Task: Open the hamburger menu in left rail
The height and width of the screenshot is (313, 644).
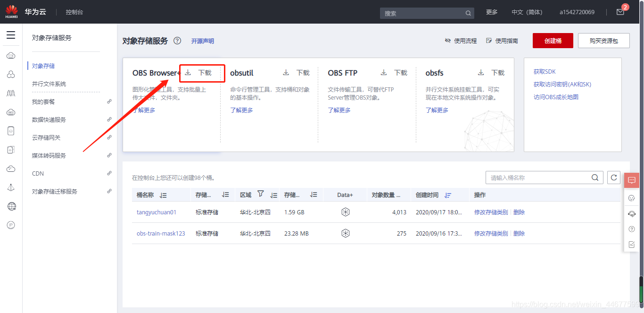Action: click(11, 35)
